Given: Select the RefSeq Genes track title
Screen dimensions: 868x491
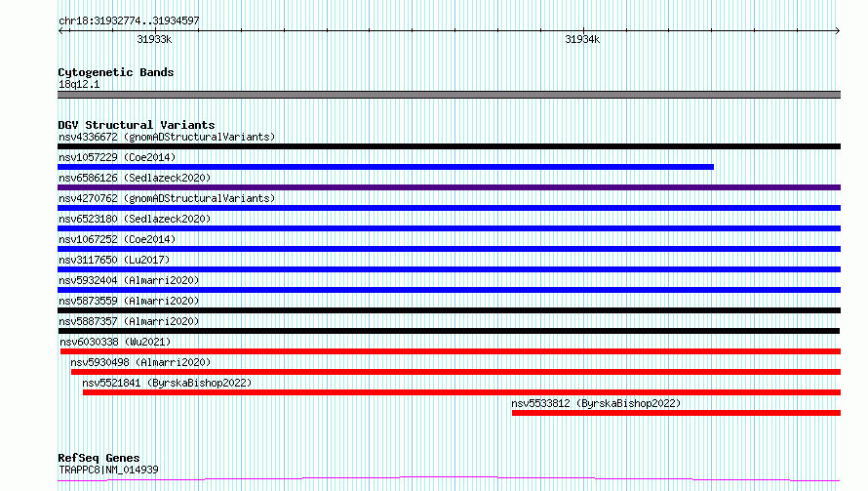Looking at the screenshot, I should pyautogui.click(x=99, y=458).
